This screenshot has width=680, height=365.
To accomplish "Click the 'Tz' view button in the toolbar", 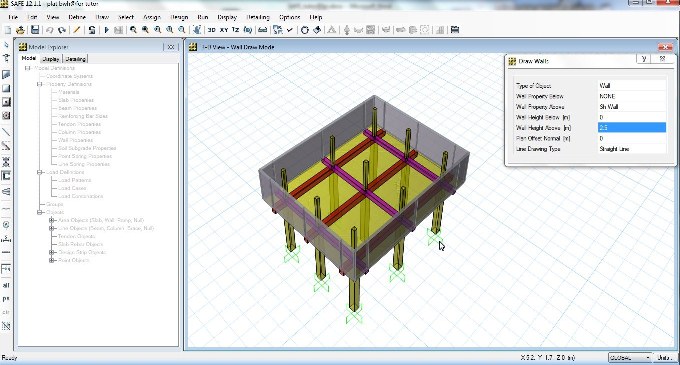I will [235, 30].
